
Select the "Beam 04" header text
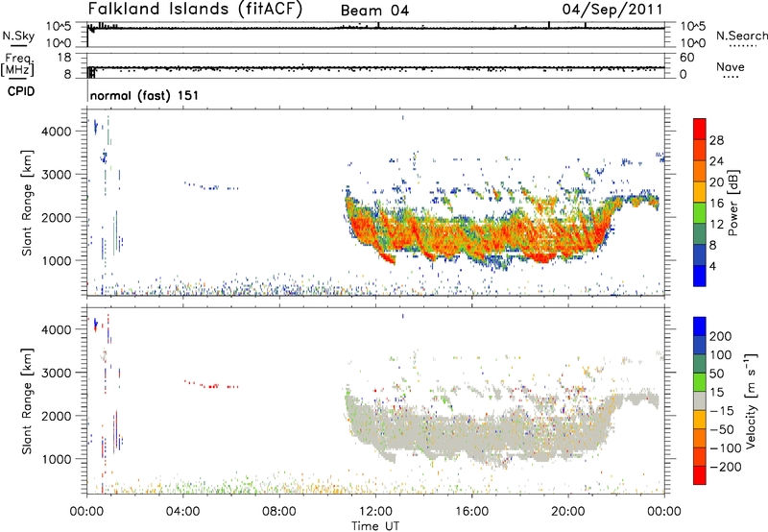[374, 11]
